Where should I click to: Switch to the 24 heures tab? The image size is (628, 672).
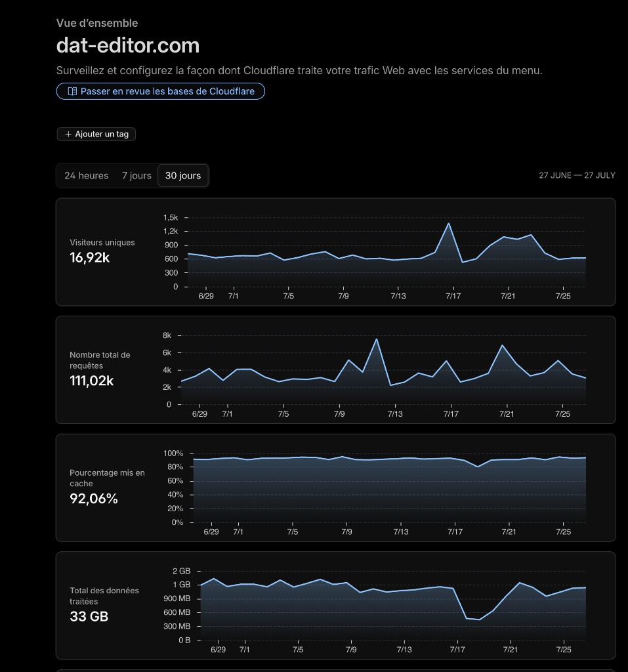pyautogui.click(x=86, y=176)
